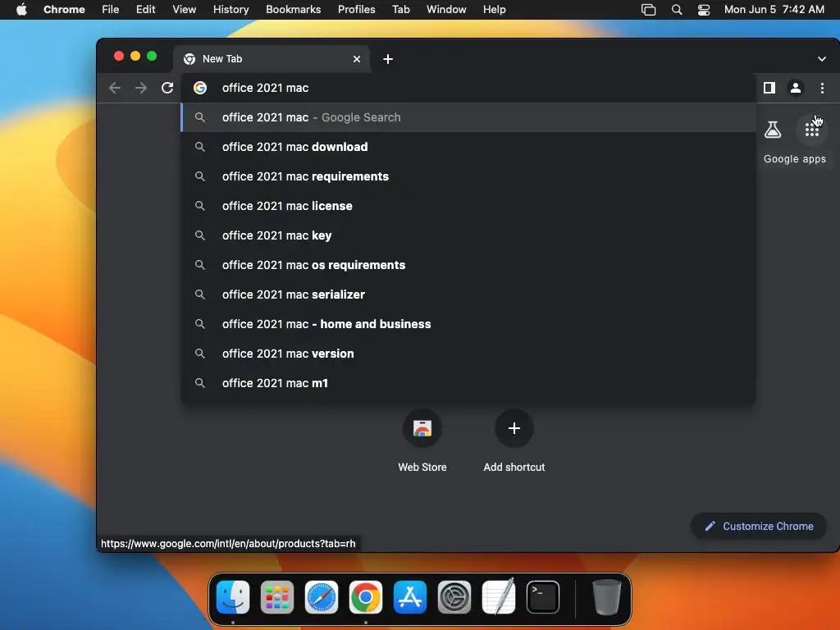Viewport: 840px width, 630px height.
Task: Click the Reload page icon
Action: (x=167, y=88)
